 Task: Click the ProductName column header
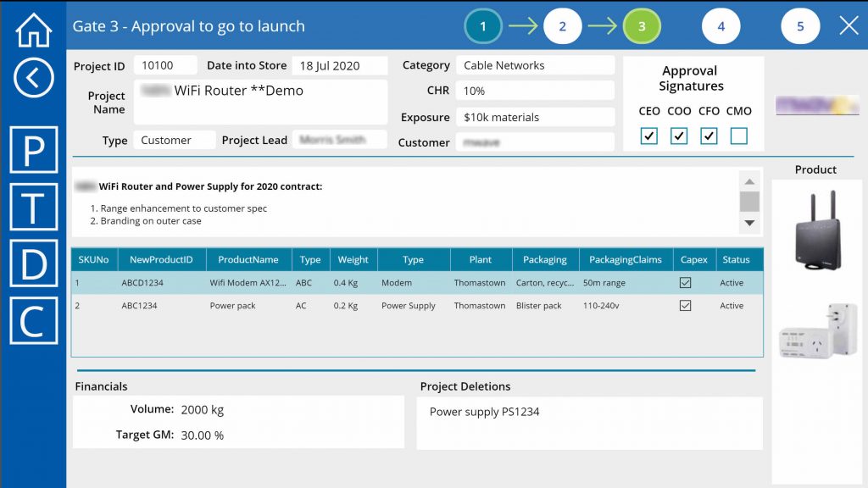(248, 259)
